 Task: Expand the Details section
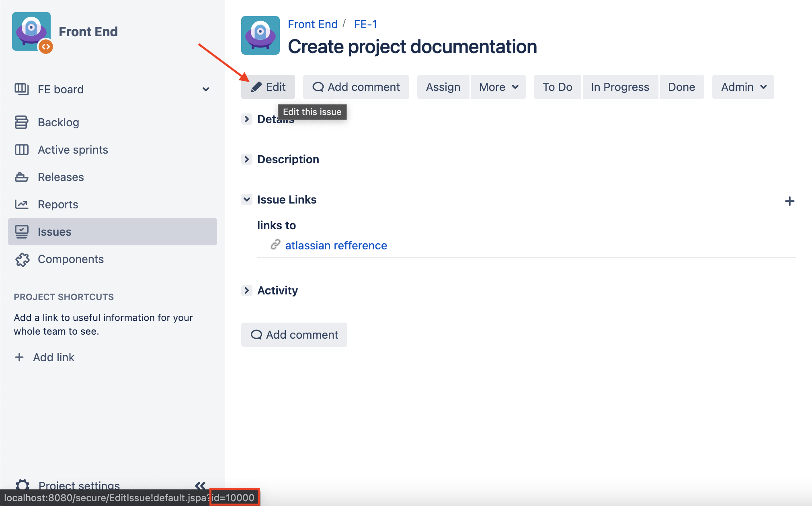tap(247, 119)
